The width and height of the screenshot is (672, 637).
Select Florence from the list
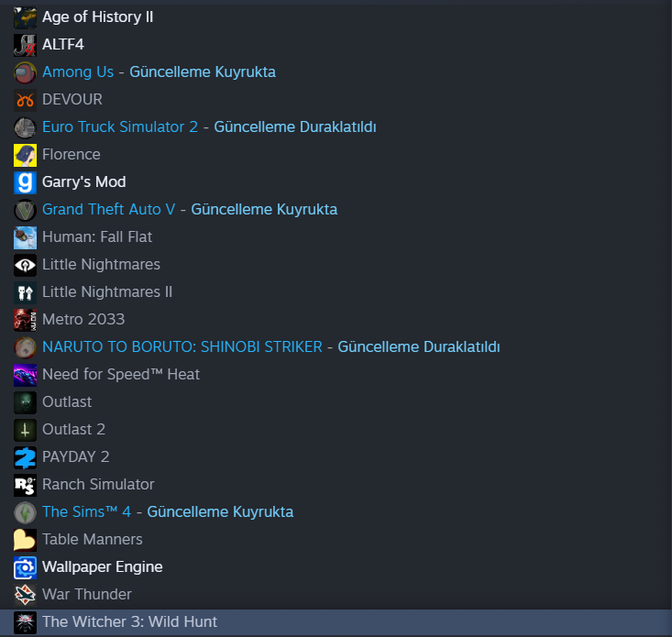(72, 155)
